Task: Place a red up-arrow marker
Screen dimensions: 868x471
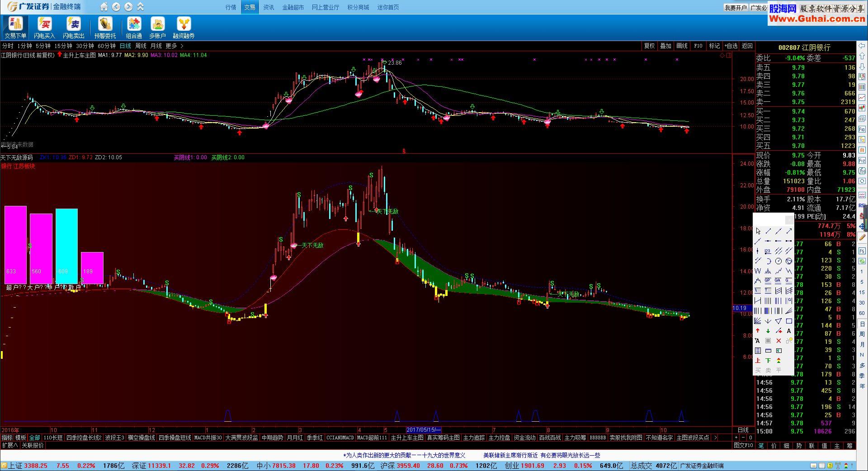Action: (758, 331)
